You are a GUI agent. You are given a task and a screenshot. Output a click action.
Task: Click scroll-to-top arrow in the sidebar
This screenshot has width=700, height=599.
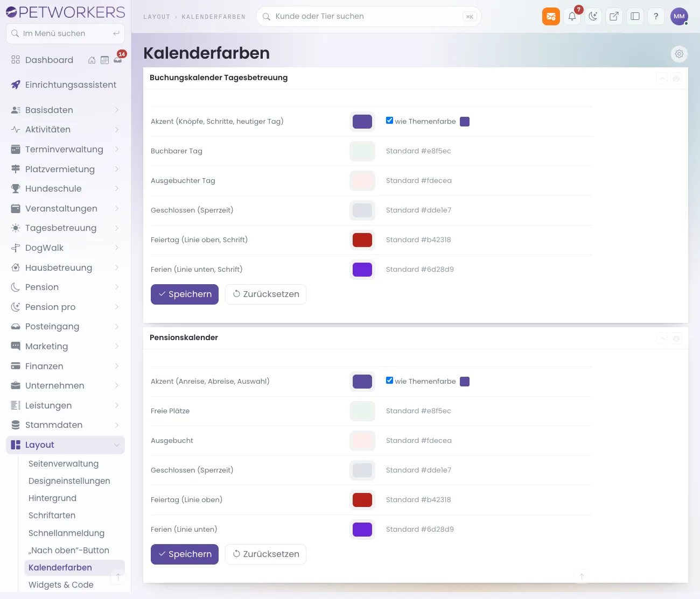(x=118, y=576)
